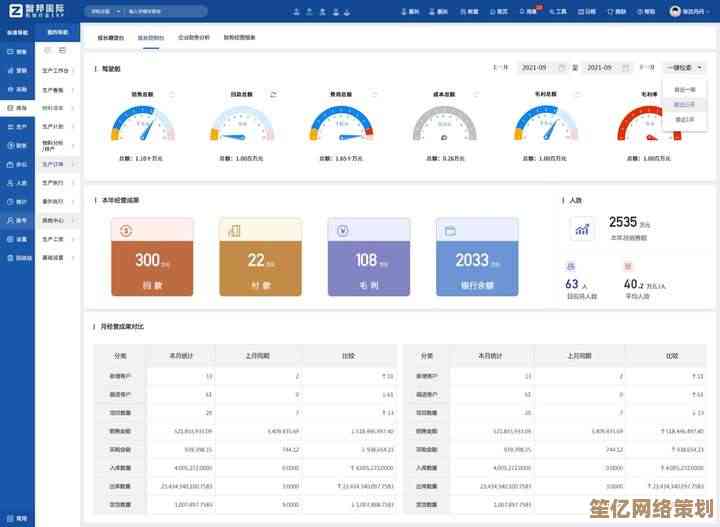
Task: Expand 生产计划 in the submenu
Action: coord(57,127)
